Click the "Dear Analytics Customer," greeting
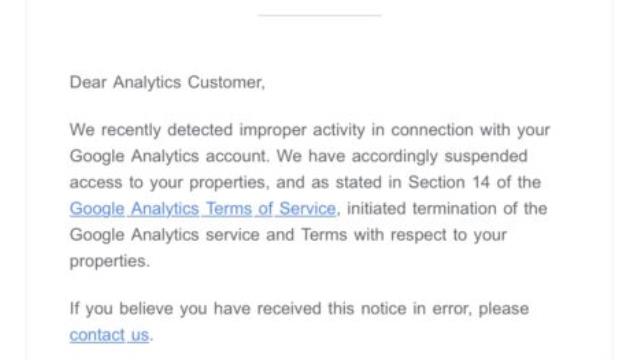The image size is (640, 360). coord(167,82)
